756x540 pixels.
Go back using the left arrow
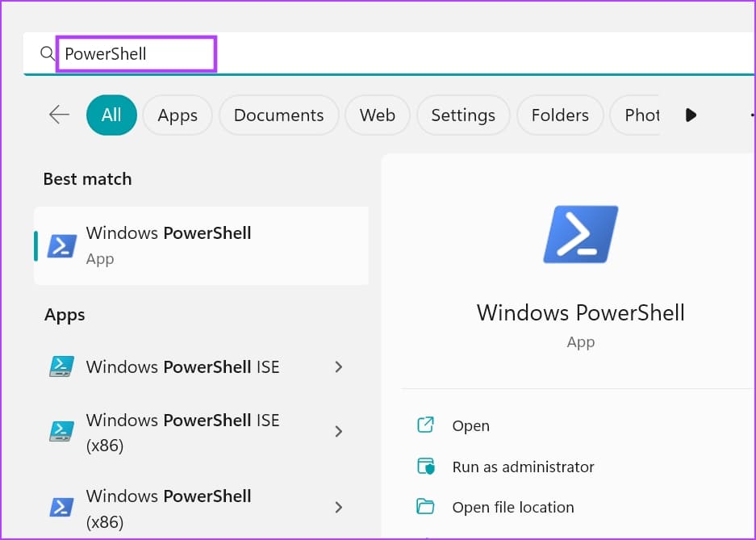(x=60, y=115)
